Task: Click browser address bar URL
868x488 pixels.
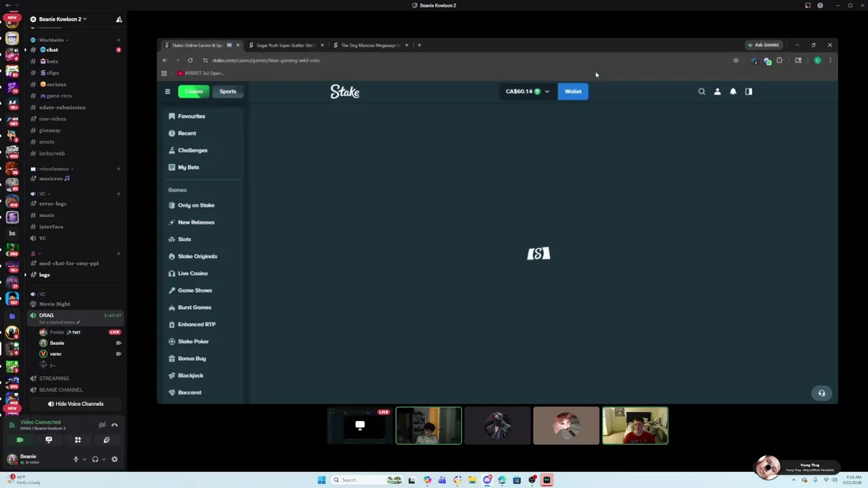Action: click(x=266, y=60)
